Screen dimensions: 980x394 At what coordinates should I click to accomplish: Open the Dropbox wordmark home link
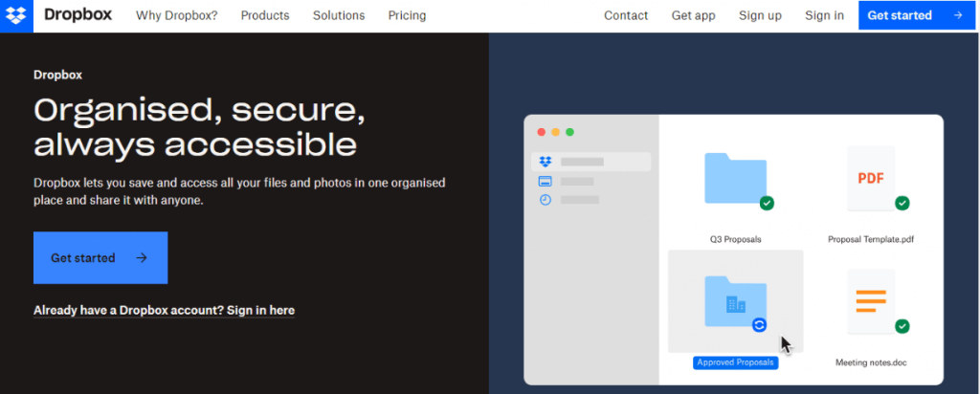[x=78, y=15]
